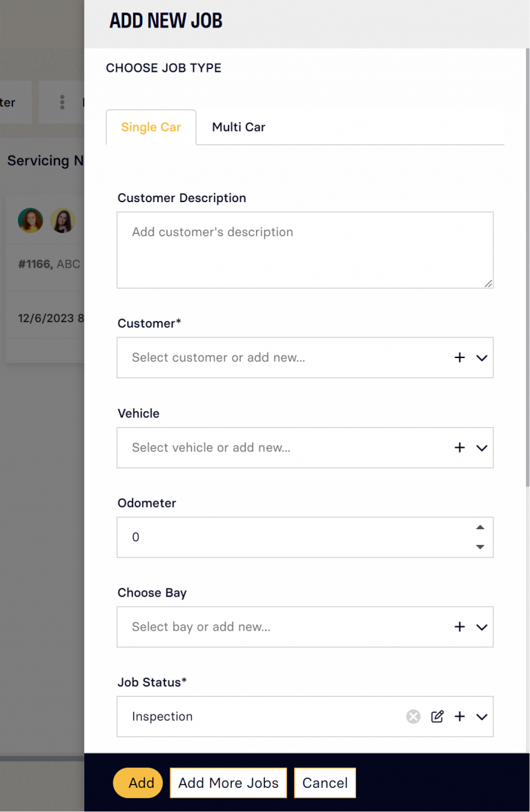The height and width of the screenshot is (812, 530).
Task: Select the Single Car tab
Action: click(x=150, y=127)
